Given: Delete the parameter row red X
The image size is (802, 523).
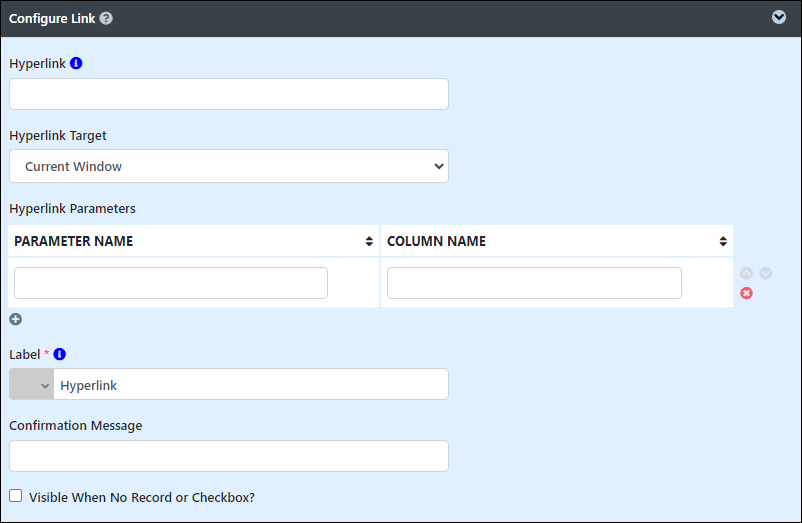Looking at the screenshot, I should point(746,293).
